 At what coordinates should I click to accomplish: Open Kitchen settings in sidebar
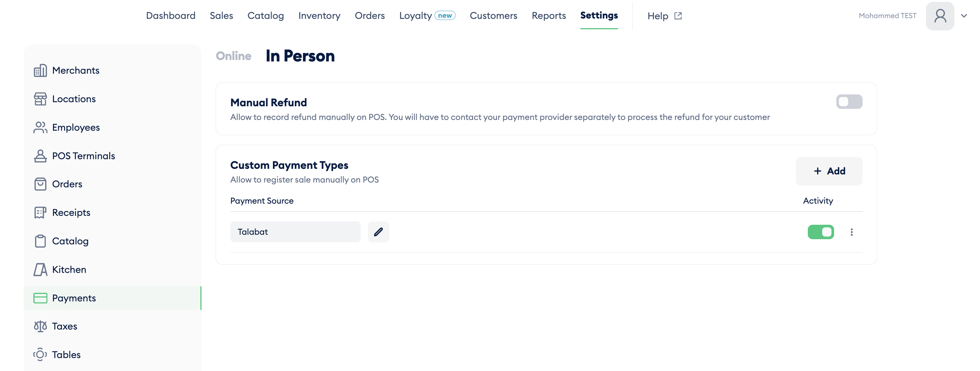(x=69, y=270)
